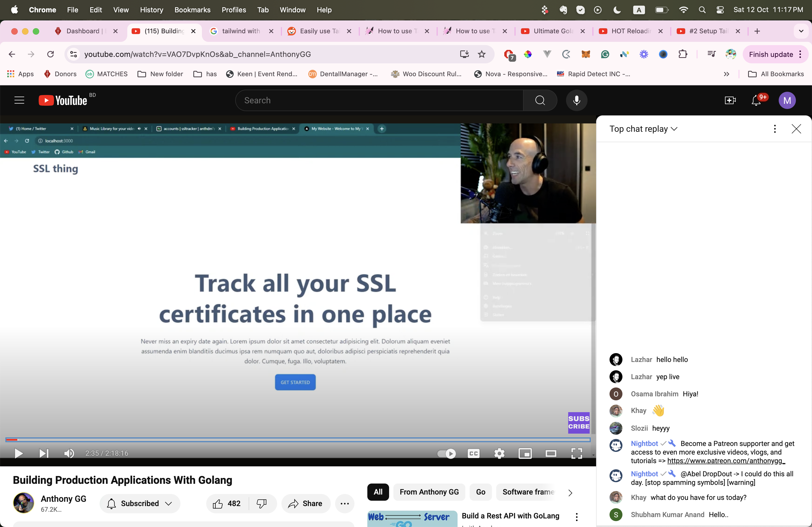Open a new Chrome tab
This screenshot has width=812, height=527.
tap(757, 31)
